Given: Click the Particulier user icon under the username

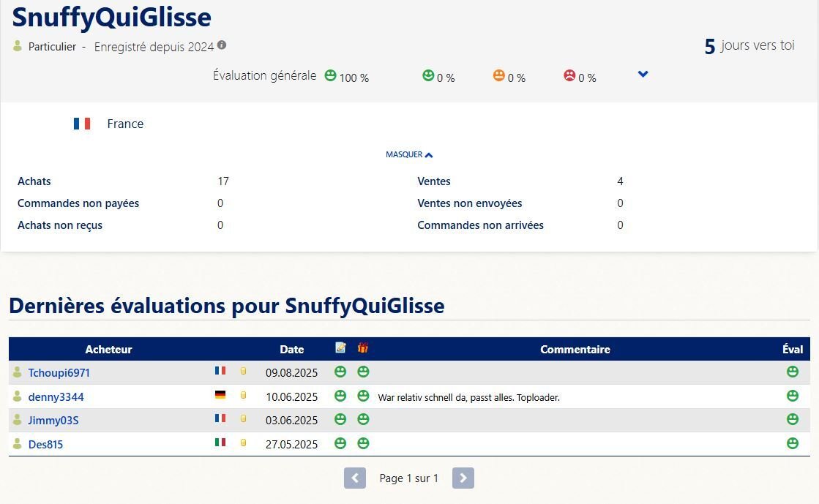Looking at the screenshot, I should 18,46.
